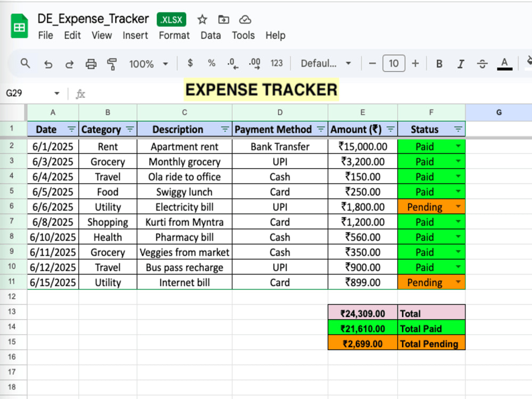Open the search menus magnifier icon

[25, 63]
